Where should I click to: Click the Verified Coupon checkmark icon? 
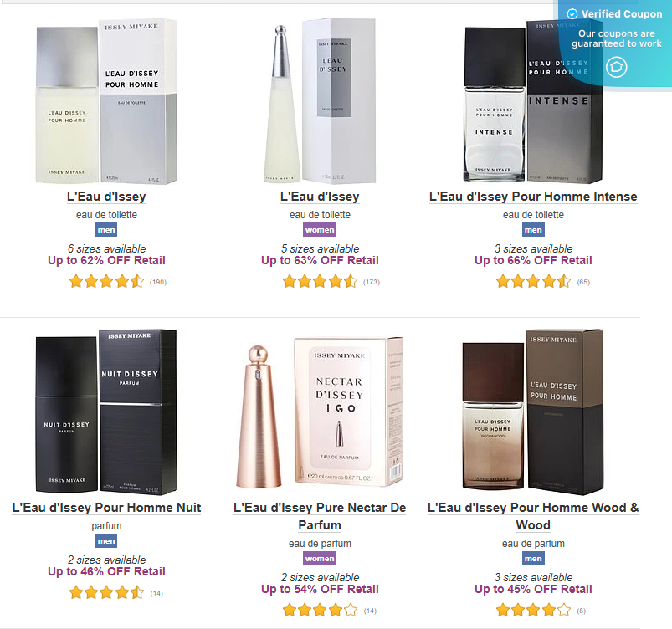[x=571, y=13]
